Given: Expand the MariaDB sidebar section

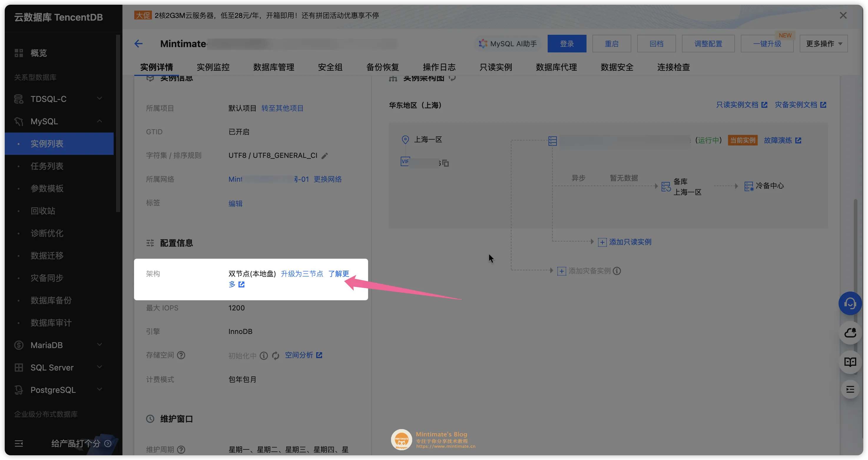Looking at the screenshot, I should pyautogui.click(x=100, y=344).
